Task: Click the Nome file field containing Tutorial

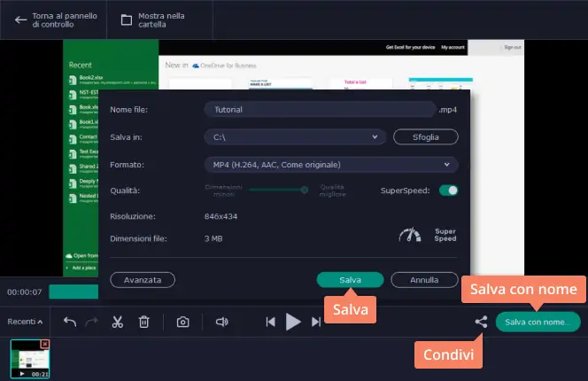Action: pos(321,110)
